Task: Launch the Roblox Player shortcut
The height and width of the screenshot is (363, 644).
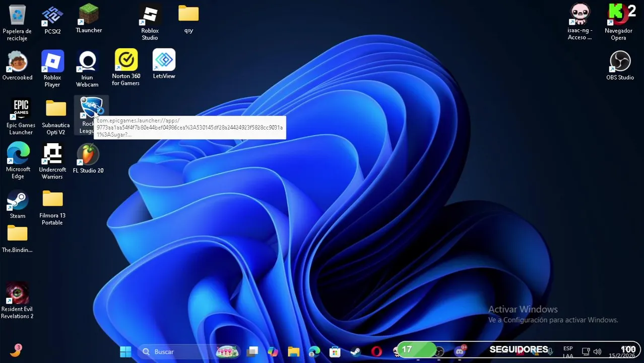Action: point(52,69)
